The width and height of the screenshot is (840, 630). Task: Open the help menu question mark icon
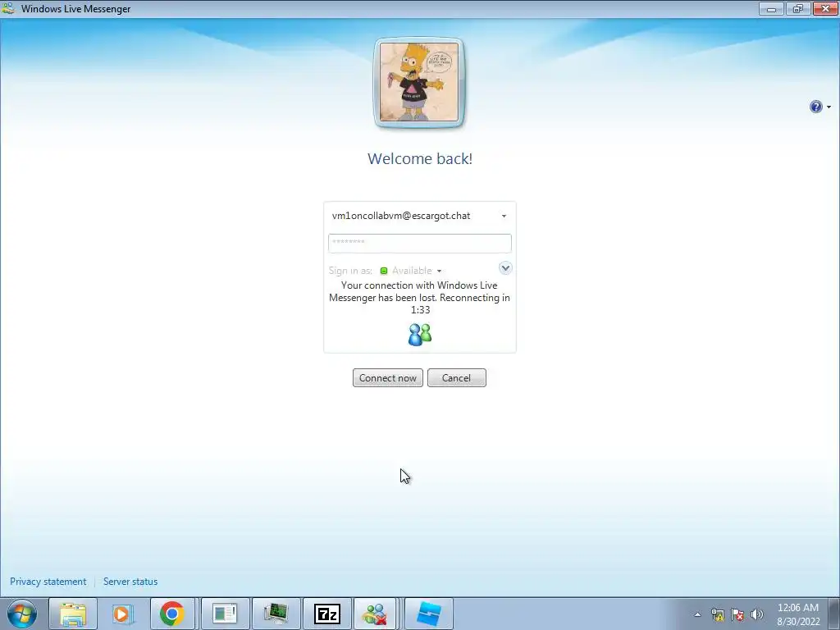pyautogui.click(x=816, y=107)
